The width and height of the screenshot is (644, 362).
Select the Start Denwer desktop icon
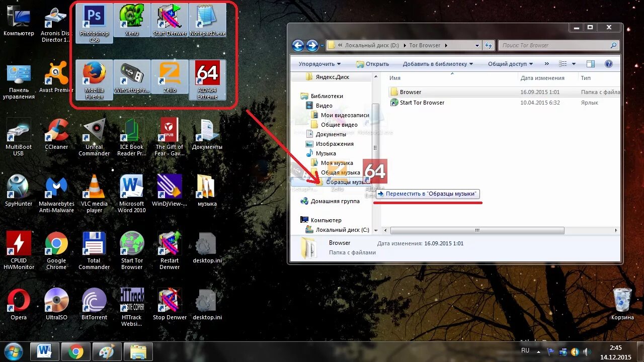coord(170,20)
